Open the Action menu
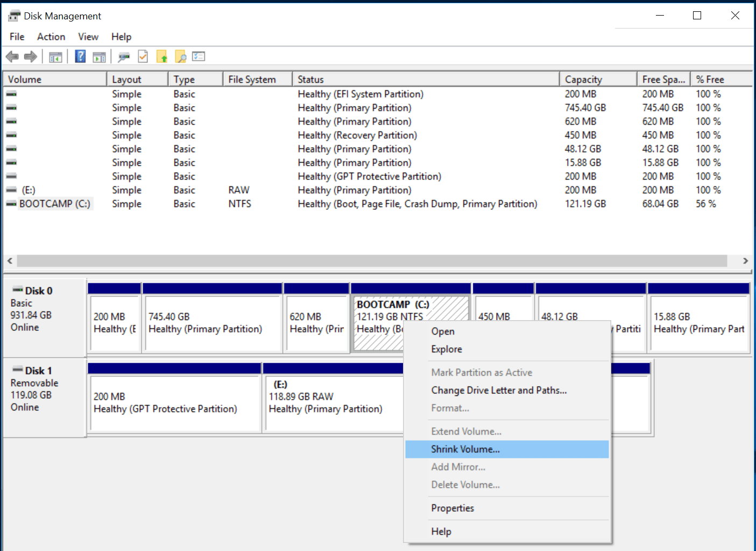The height and width of the screenshot is (551, 756). (51, 37)
